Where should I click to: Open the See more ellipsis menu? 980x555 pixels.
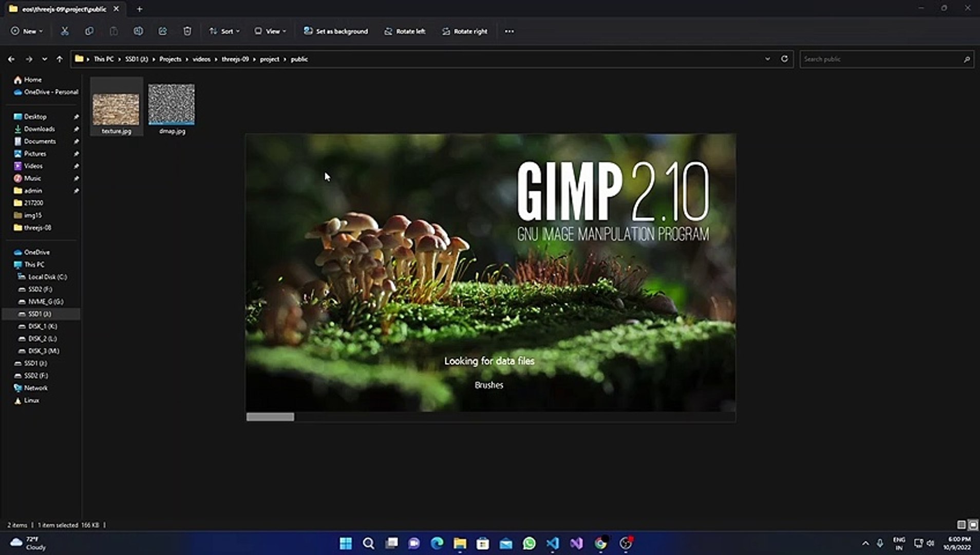coord(509,31)
